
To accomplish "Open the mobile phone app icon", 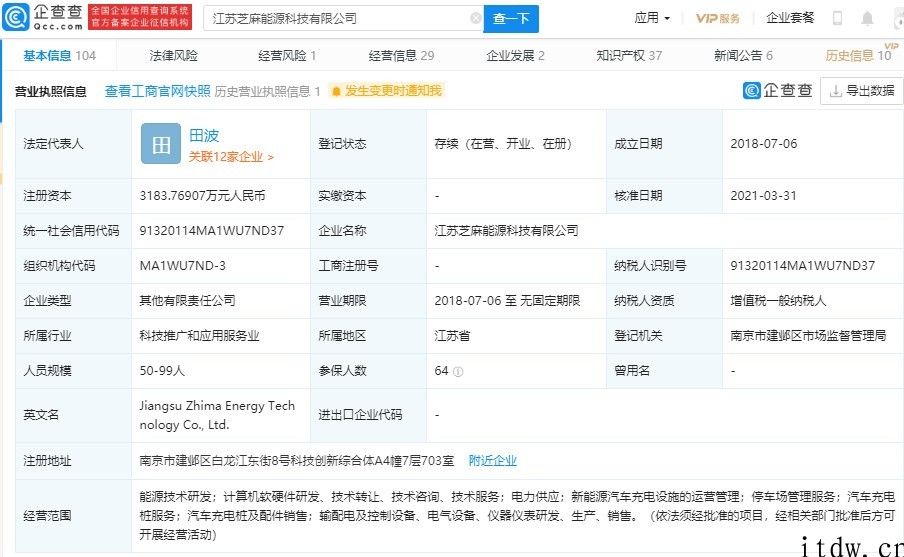I will coord(837,18).
